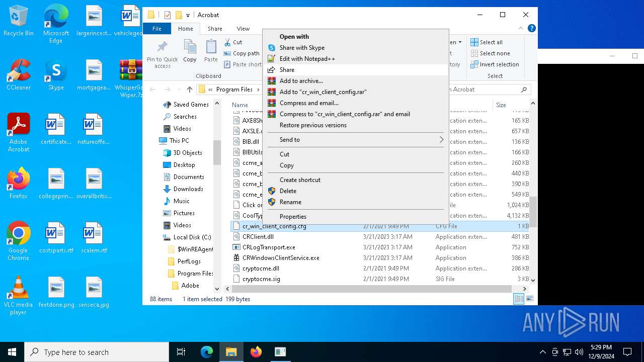The height and width of the screenshot is (362, 644).
Task: Open VLC media player shortcut
Action: click(19, 296)
